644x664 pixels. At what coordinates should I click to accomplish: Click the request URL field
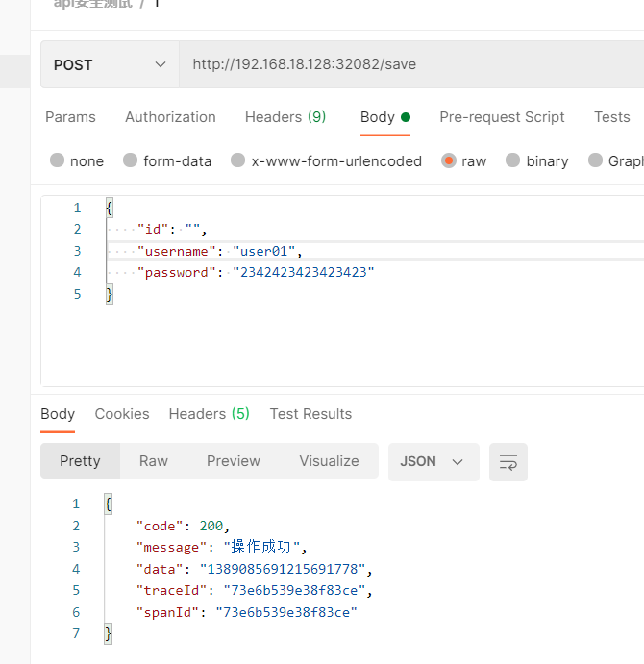[411, 64]
